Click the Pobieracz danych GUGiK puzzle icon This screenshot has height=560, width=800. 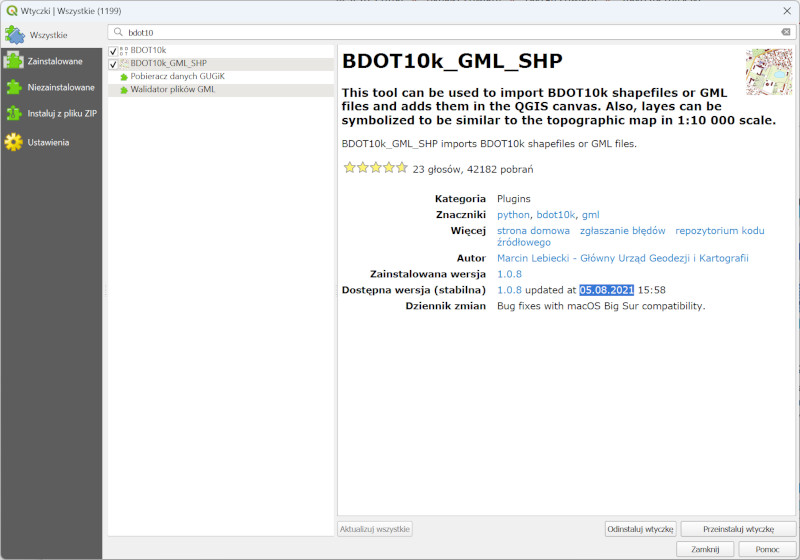[x=124, y=77]
